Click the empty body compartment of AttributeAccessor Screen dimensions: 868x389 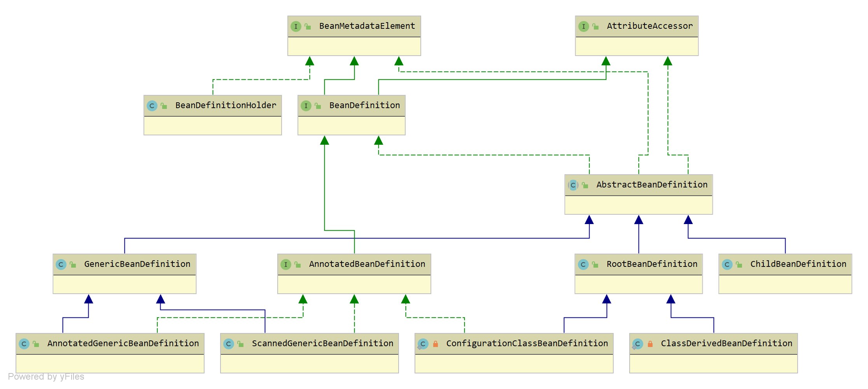[x=637, y=46]
